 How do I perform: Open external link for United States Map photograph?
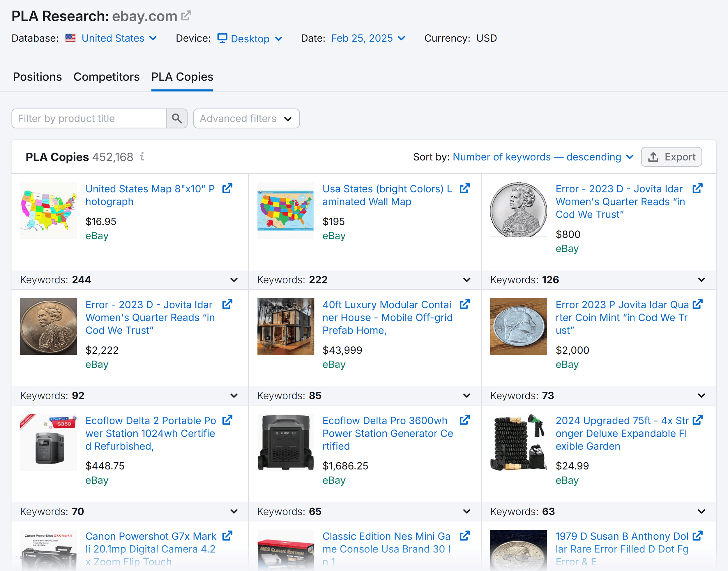[x=227, y=188]
